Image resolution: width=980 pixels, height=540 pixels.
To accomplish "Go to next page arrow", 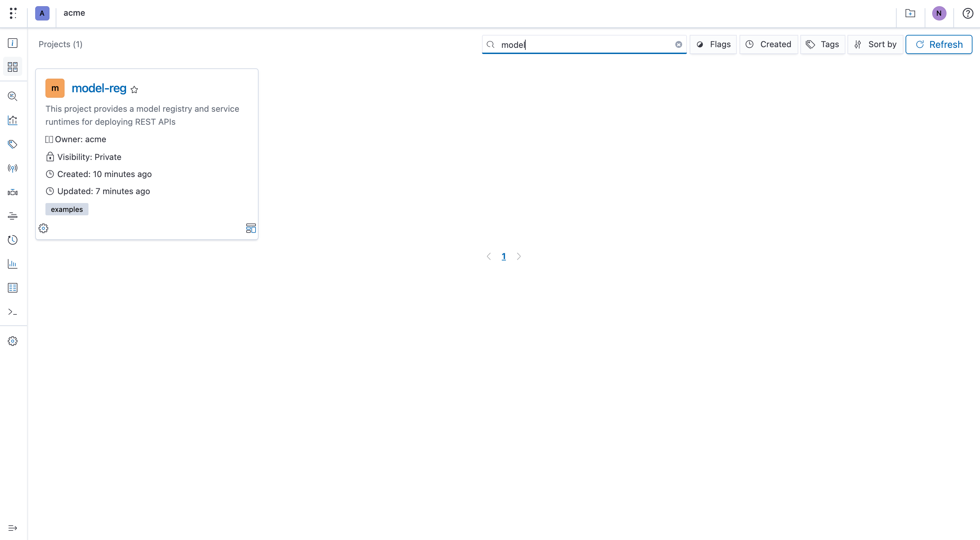I will pos(519,256).
